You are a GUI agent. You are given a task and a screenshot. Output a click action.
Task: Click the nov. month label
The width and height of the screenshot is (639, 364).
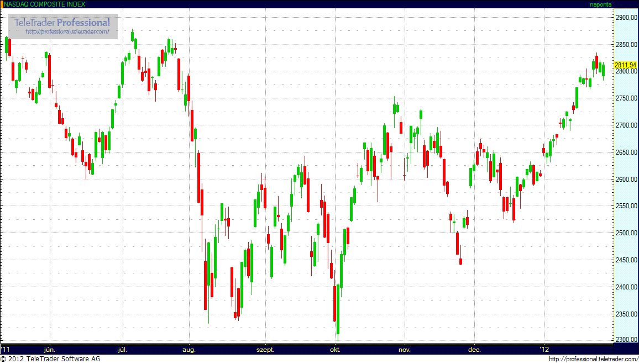click(x=404, y=350)
